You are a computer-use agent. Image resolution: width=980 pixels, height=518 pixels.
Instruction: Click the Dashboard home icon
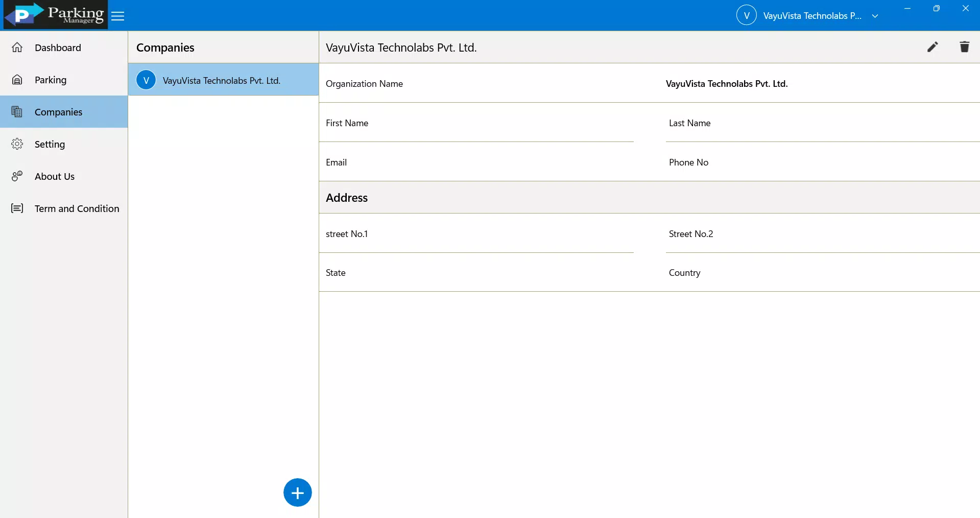(x=17, y=48)
